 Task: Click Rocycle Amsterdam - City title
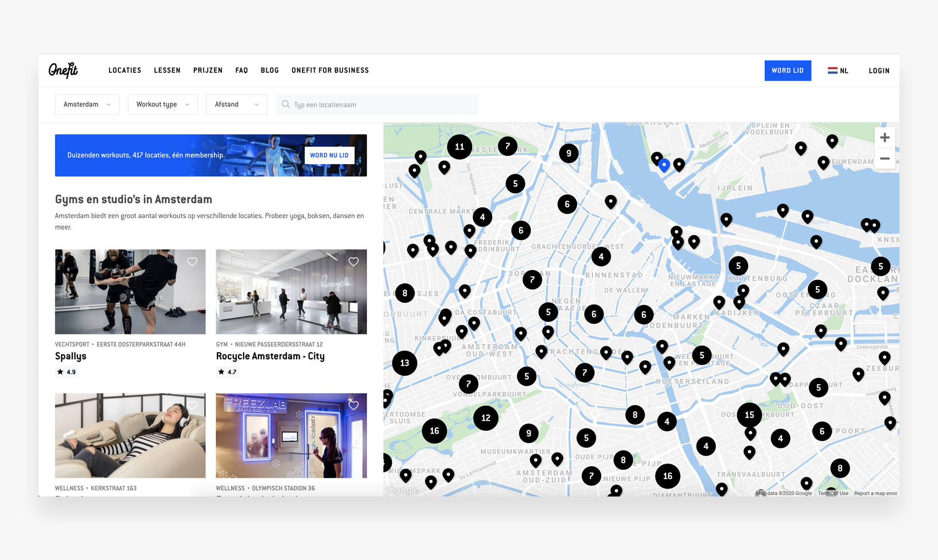tap(270, 356)
